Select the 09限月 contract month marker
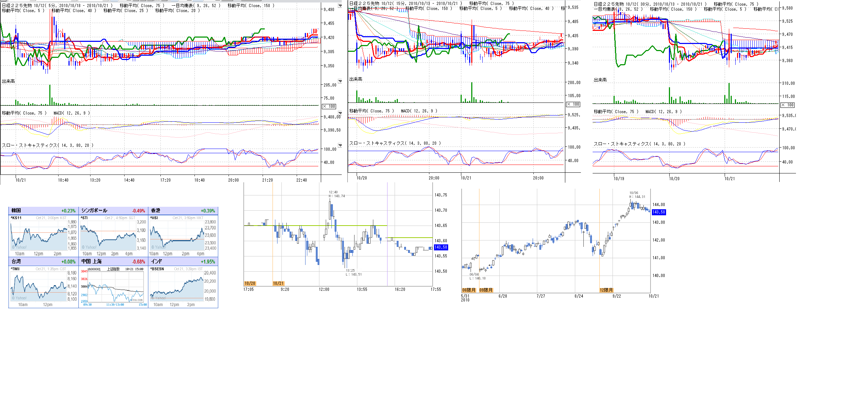The width and height of the screenshot is (868, 410). pos(486,290)
